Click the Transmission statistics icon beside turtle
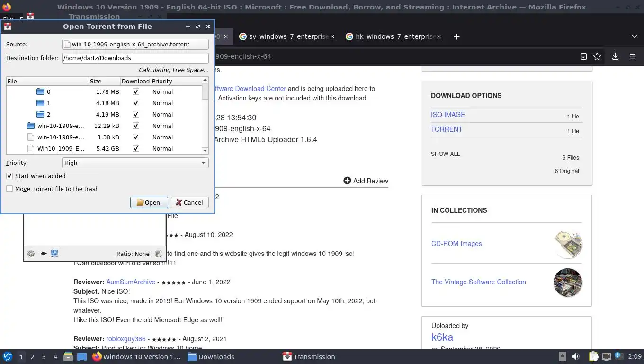 [54, 254]
